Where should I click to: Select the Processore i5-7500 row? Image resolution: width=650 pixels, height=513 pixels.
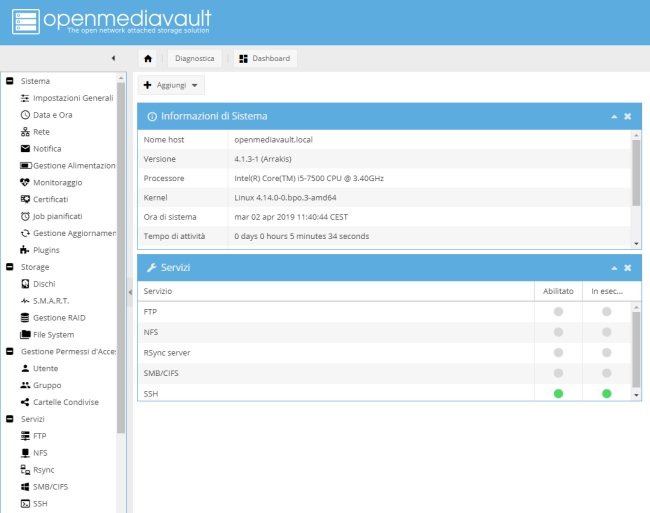[384, 178]
